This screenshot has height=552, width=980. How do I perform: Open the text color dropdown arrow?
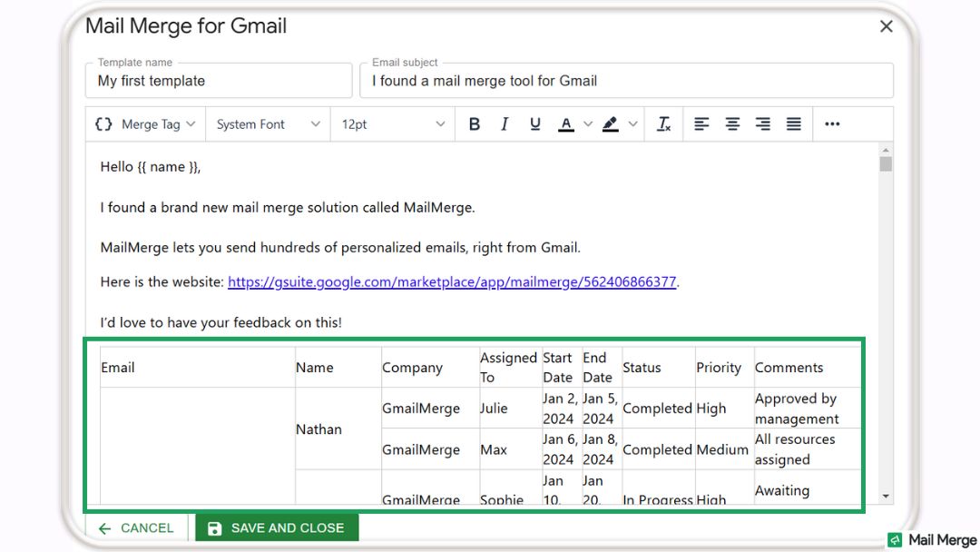tap(588, 123)
